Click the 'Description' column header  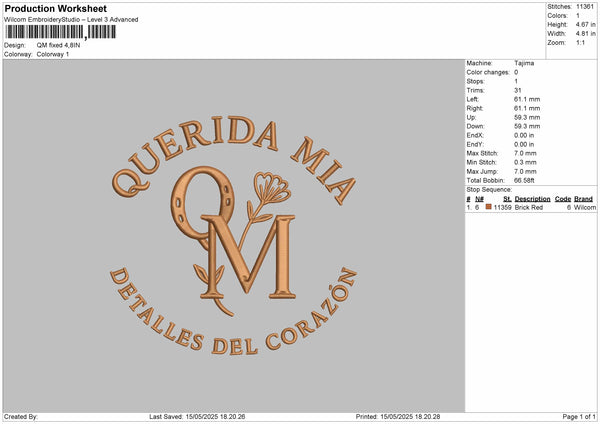(532, 199)
